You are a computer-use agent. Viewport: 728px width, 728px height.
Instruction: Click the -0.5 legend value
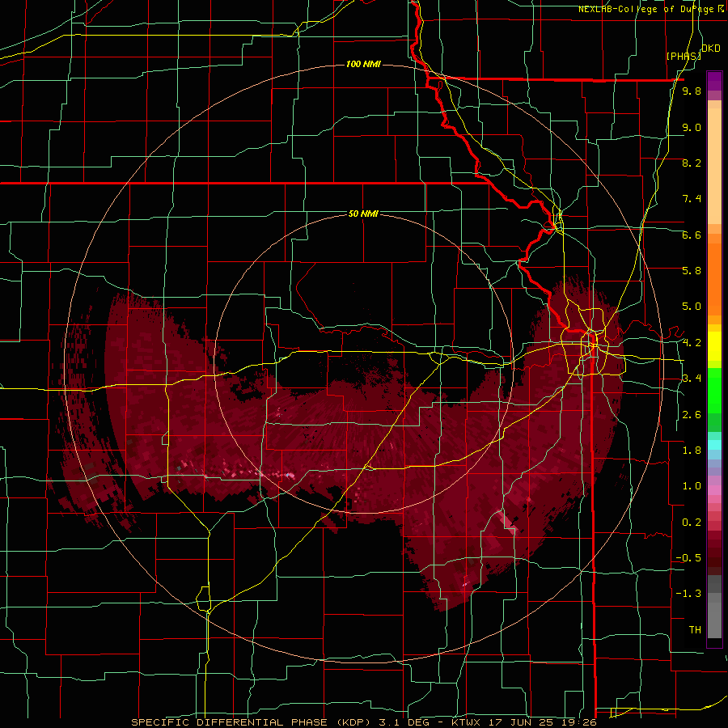tap(688, 558)
